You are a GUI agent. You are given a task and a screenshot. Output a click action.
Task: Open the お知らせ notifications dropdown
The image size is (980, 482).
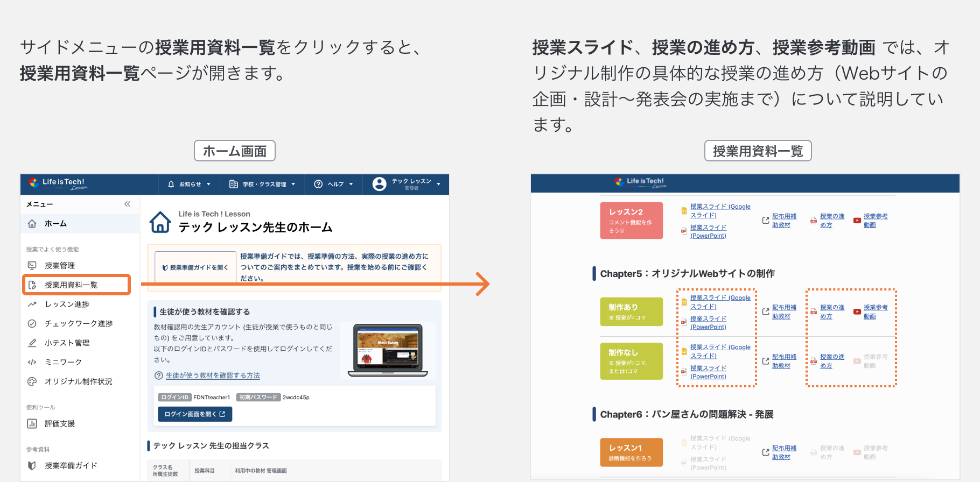[x=189, y=184]
